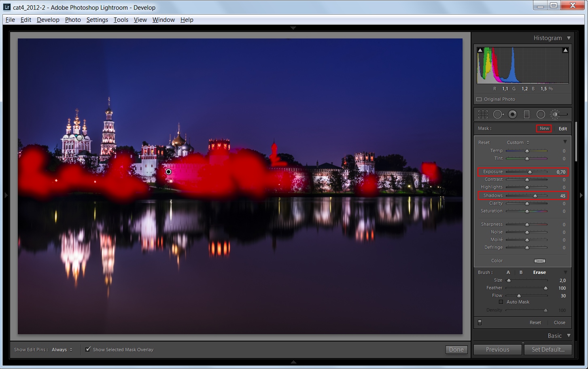588x369 pixels.
Task: Open the View menu
Action: pyautogui.click(x=140, y=19)
